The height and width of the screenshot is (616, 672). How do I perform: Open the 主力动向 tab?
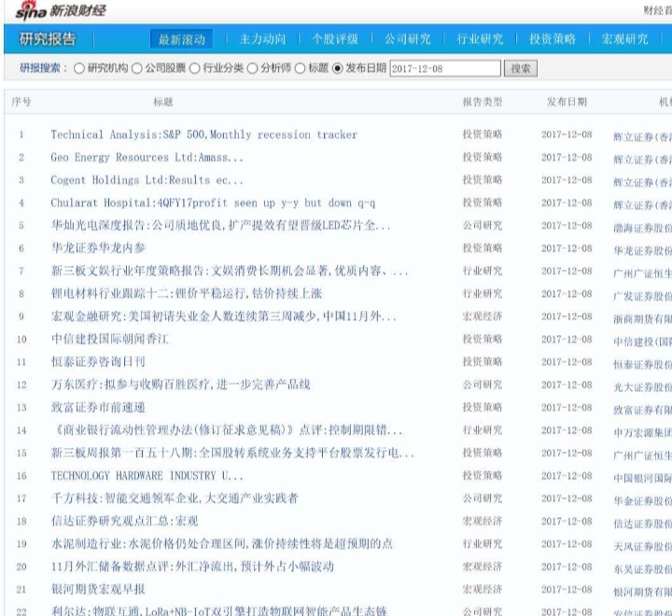[263, 39]
